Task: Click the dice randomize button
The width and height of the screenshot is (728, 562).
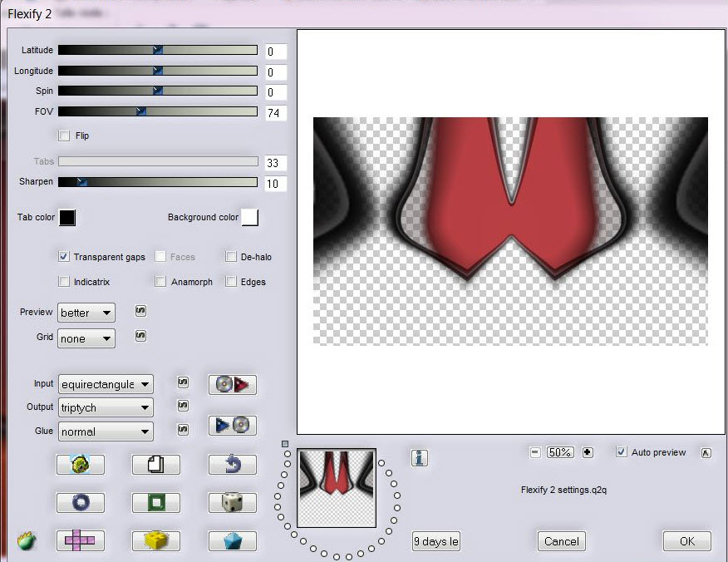Action: tap(233, 502)
